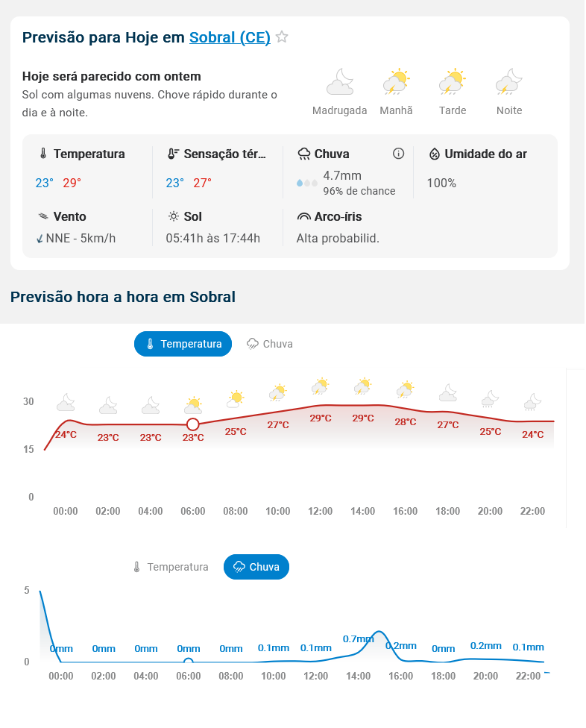This screenshot has height=728, width=586.
Task: Click the 12:00 sun-and-storm icon on the temperature chart
Action: (321, 387)
